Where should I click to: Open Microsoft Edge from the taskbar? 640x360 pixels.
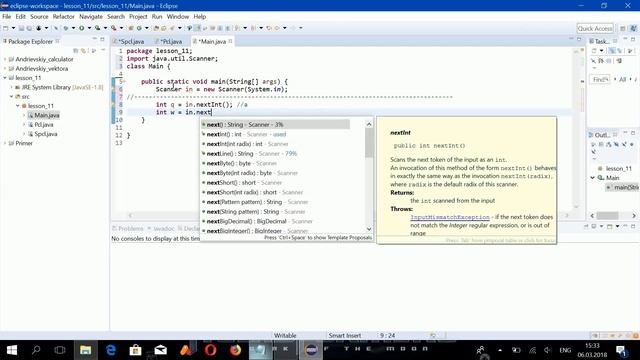(x=111, y=350)
